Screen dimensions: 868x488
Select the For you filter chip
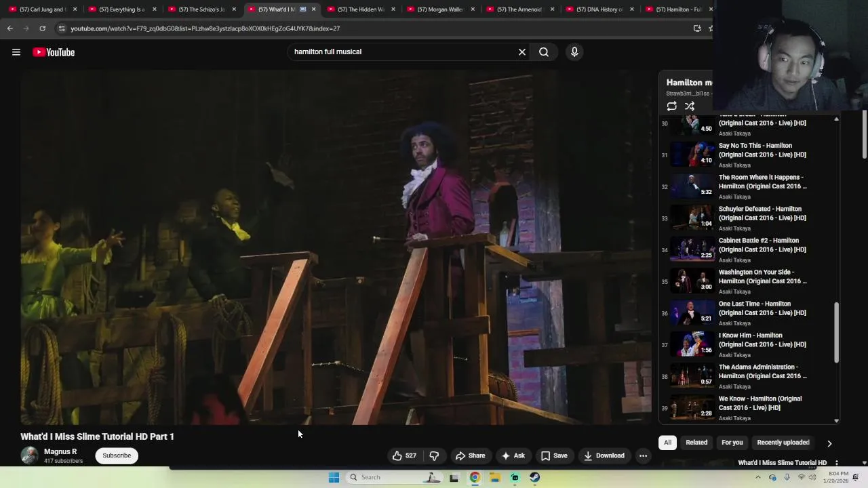click(732, 443)
